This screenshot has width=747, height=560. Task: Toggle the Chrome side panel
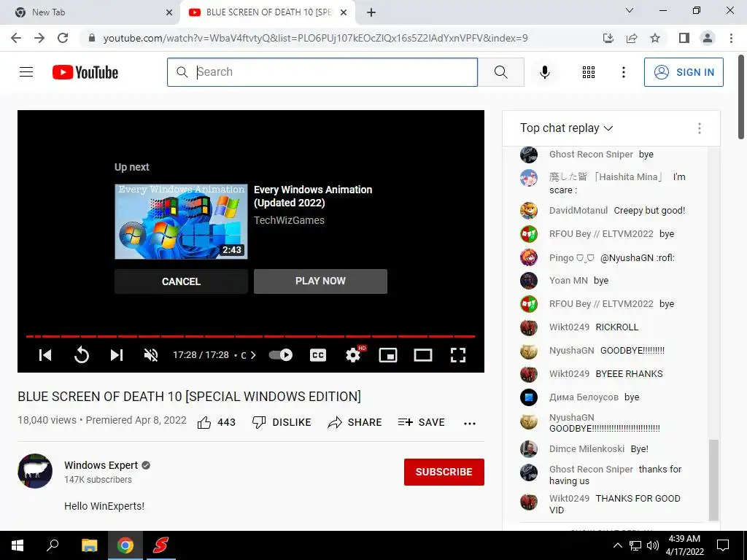click(684, 38)
